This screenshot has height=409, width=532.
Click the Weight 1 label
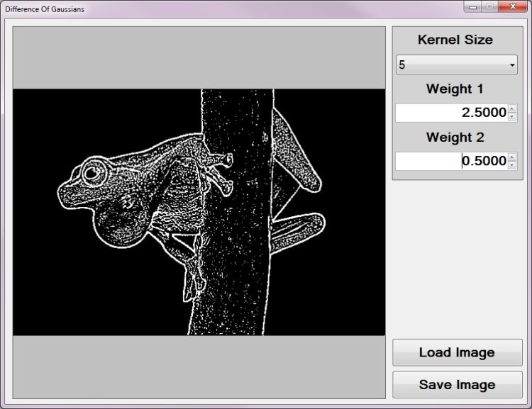455,89
